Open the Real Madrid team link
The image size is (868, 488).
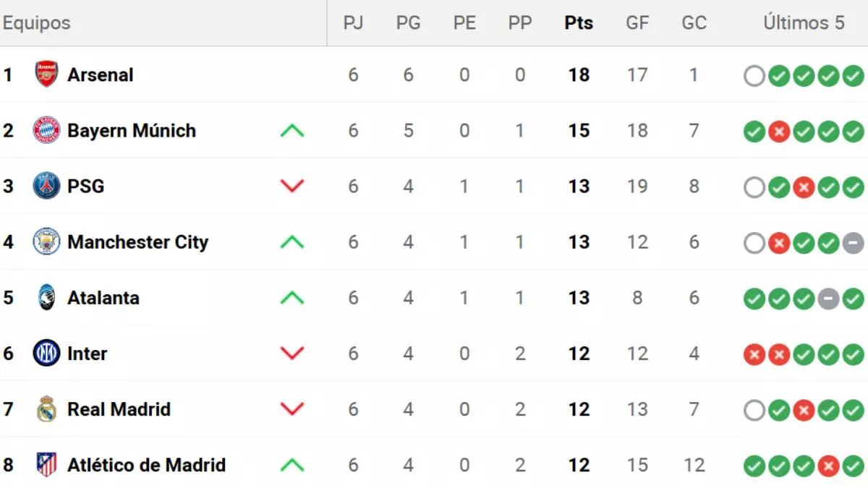tap(119, 409)
